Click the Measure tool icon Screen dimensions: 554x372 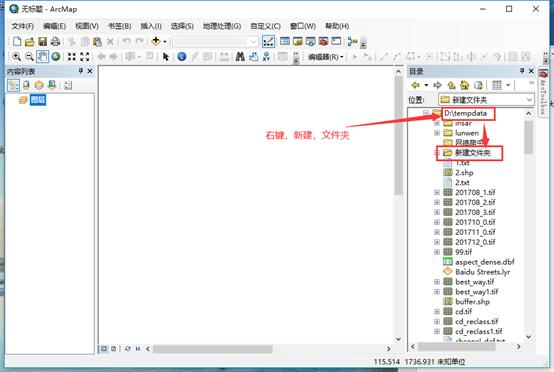tap(224, 57)
